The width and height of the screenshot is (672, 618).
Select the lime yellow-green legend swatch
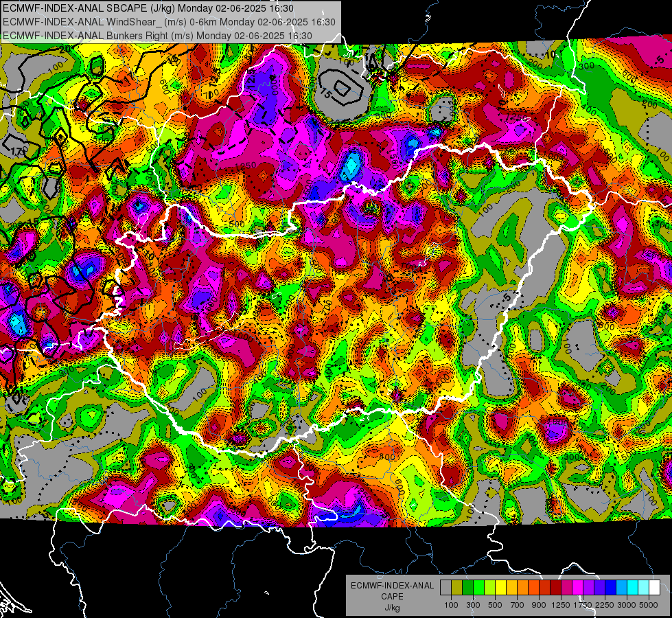490,587
